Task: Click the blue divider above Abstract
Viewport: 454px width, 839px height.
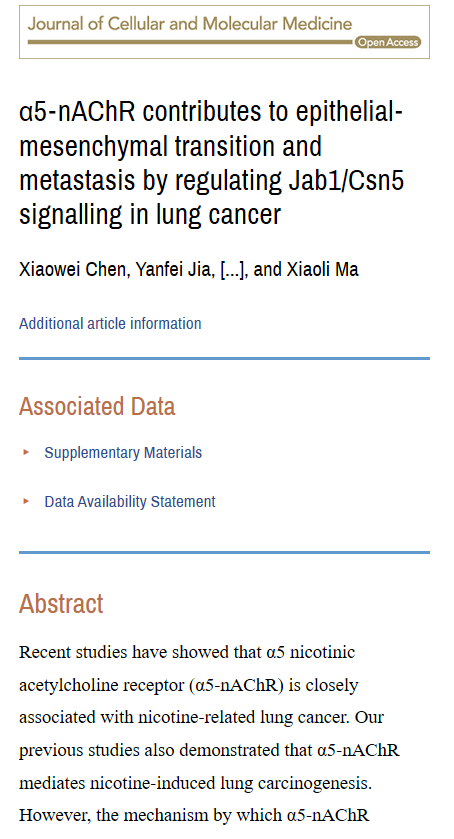Action: coord(224,552)
